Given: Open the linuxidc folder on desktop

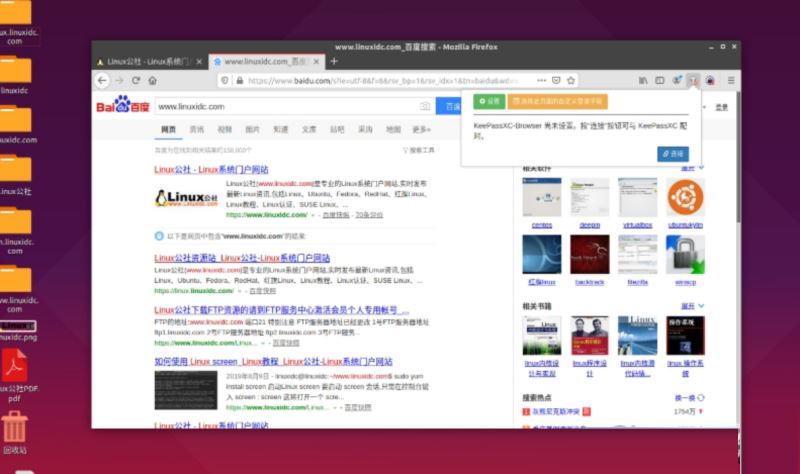Looking at the screenshot, I should pyautogui.click(x=14, y=75).
